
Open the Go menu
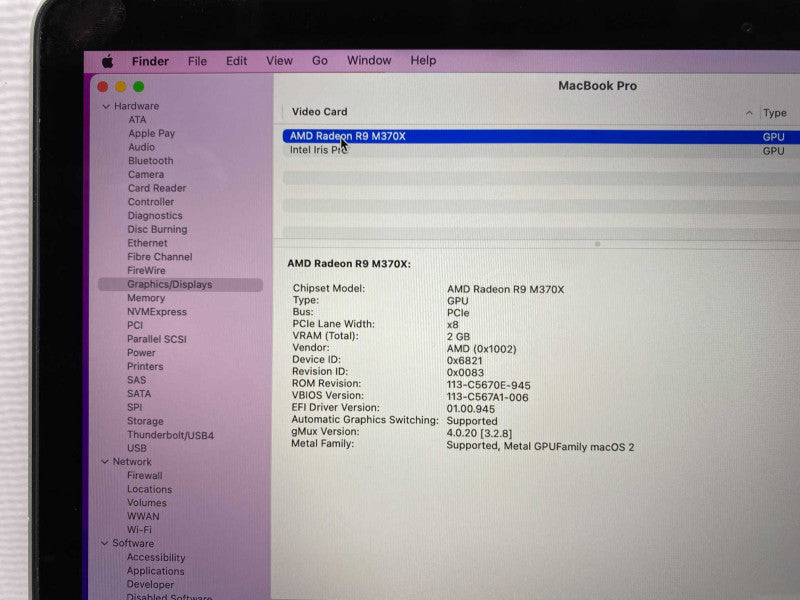tap(319, 61)
